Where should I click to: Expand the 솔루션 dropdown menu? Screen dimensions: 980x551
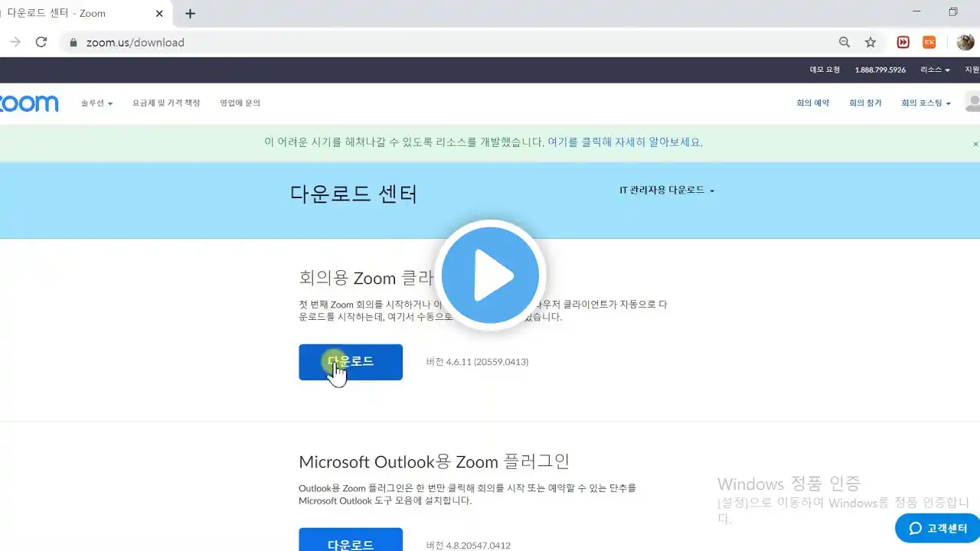(x=96, y=103)
